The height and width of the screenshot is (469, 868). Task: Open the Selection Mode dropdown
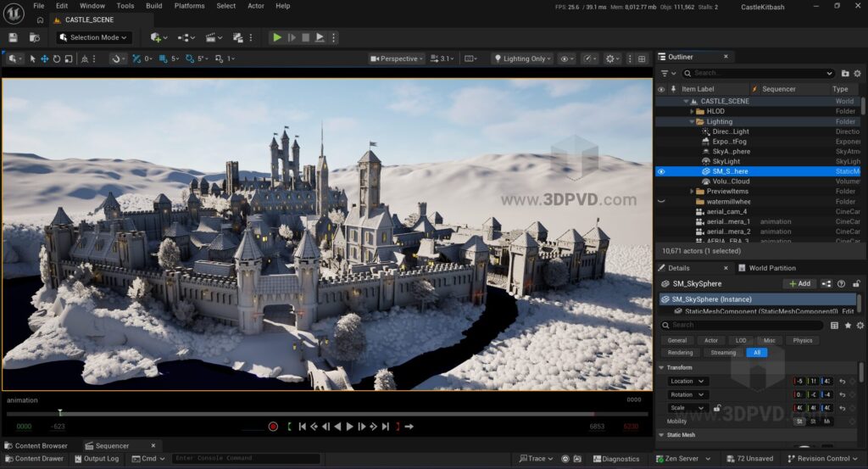tap(93, 37)
